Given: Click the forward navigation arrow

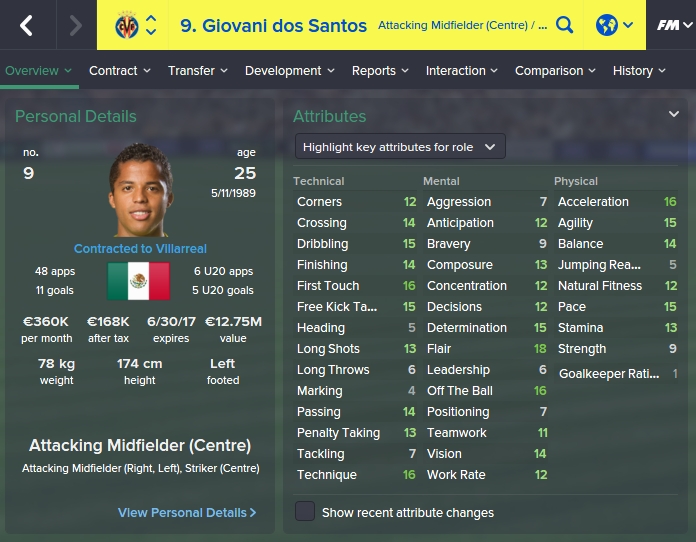Looking at the screenshot, I should click(x=76, y=25).
